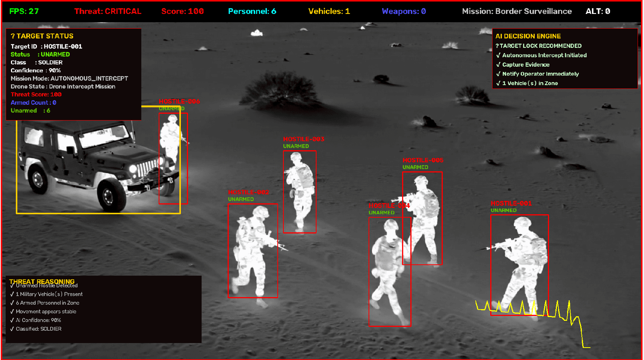Click the Weapons: 0 counter
644x360 pixels.
[x=404, y=11]
